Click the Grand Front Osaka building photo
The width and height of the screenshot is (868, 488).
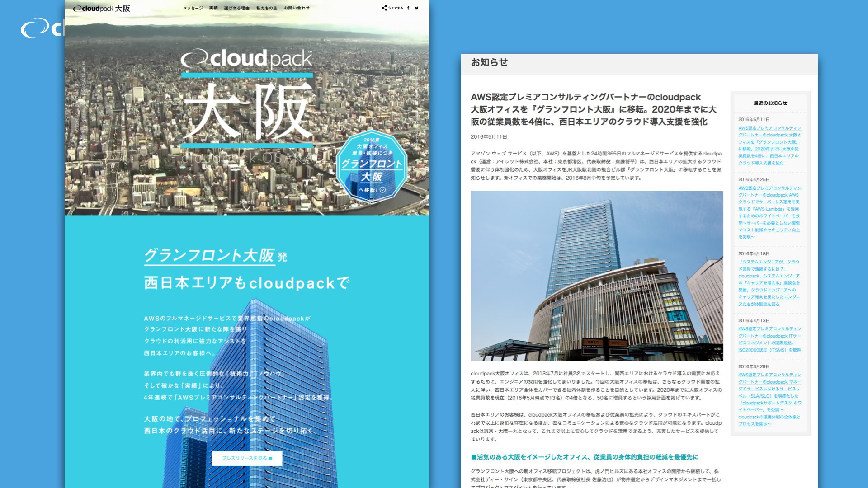[x=597, y=276]
